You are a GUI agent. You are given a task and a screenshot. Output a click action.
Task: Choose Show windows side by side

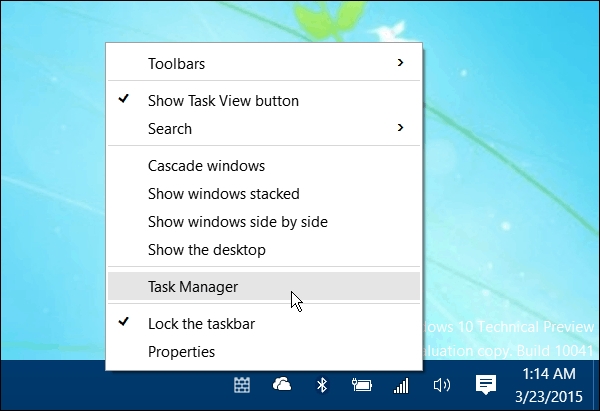tap(237, 222)
